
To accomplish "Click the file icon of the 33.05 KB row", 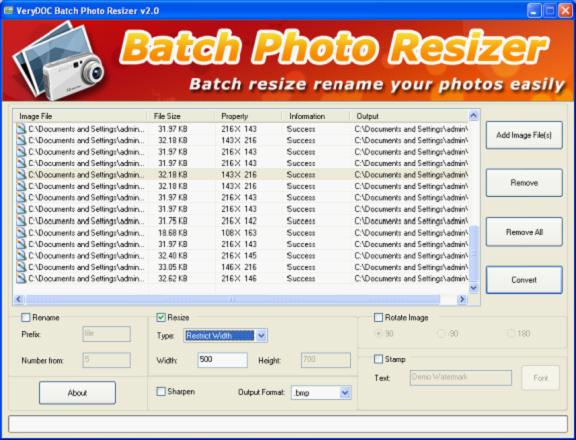I will tap(21, 267).
